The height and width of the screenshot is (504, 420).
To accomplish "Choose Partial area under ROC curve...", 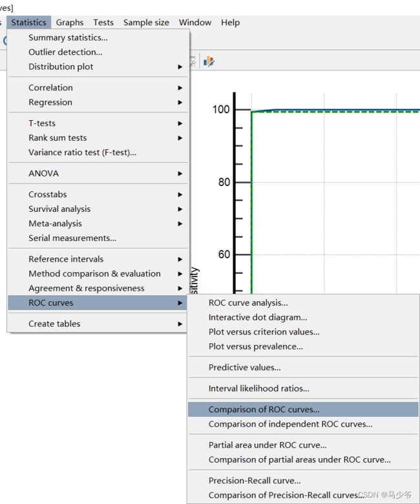I will [303, 445].
